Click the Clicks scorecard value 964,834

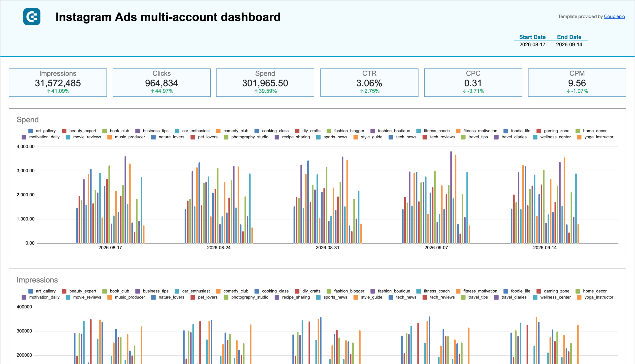(x=161, y=83)
